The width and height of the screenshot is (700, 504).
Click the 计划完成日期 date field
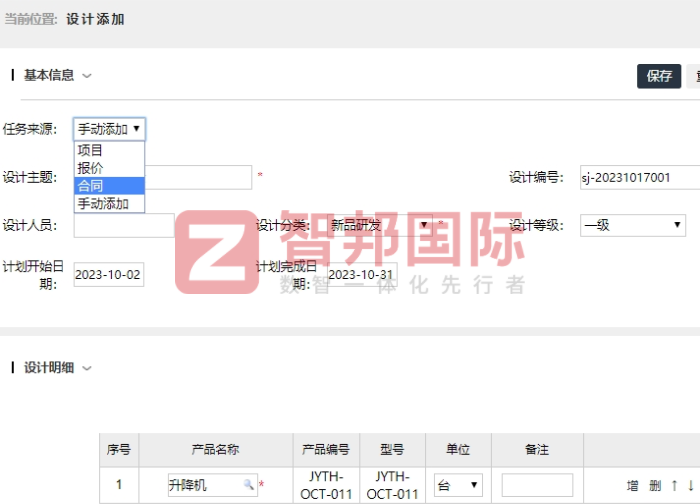tap(361, 274)
